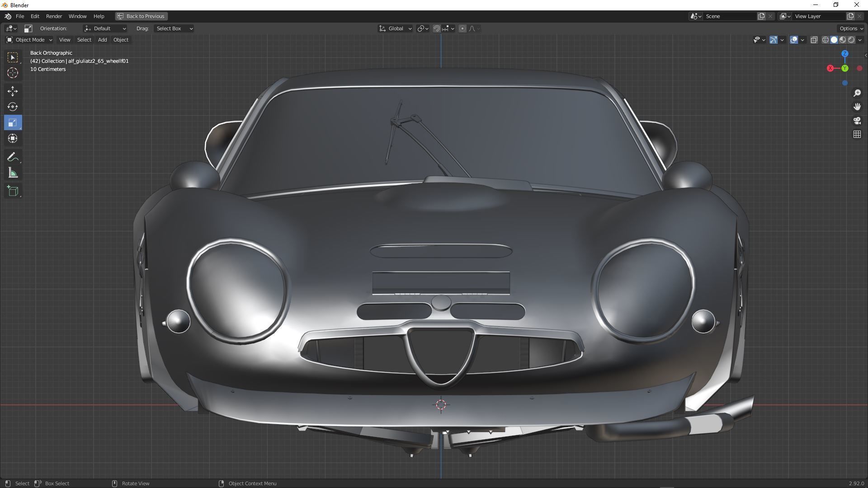The width and height of the screenshot is (868, 488).
Task: Select the Annotate pencil tool
Action: pyautogui.click(x=13, y=157)
